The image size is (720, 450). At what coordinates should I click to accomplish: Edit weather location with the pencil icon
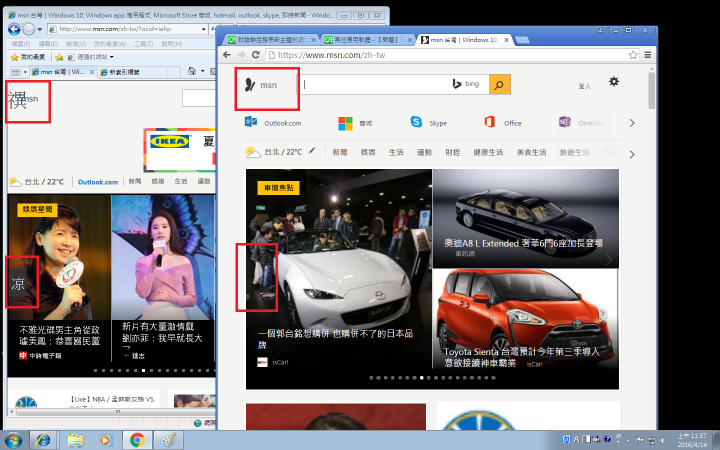click(312, 151)
